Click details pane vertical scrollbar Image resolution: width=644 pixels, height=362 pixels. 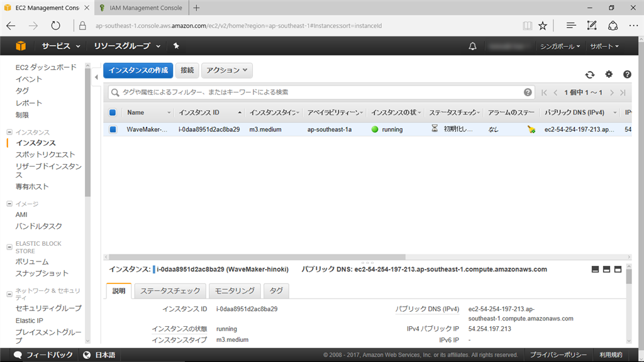tap(629, 277)
